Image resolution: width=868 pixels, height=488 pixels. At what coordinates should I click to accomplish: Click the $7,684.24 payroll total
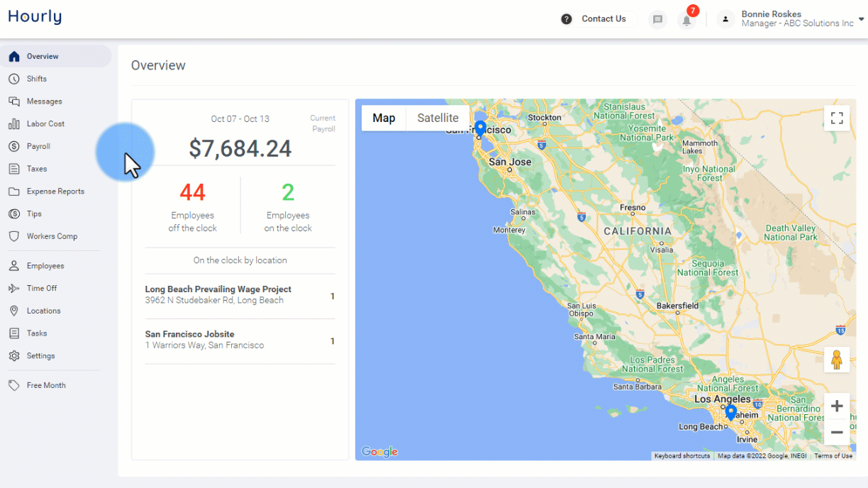coord(240,148)
